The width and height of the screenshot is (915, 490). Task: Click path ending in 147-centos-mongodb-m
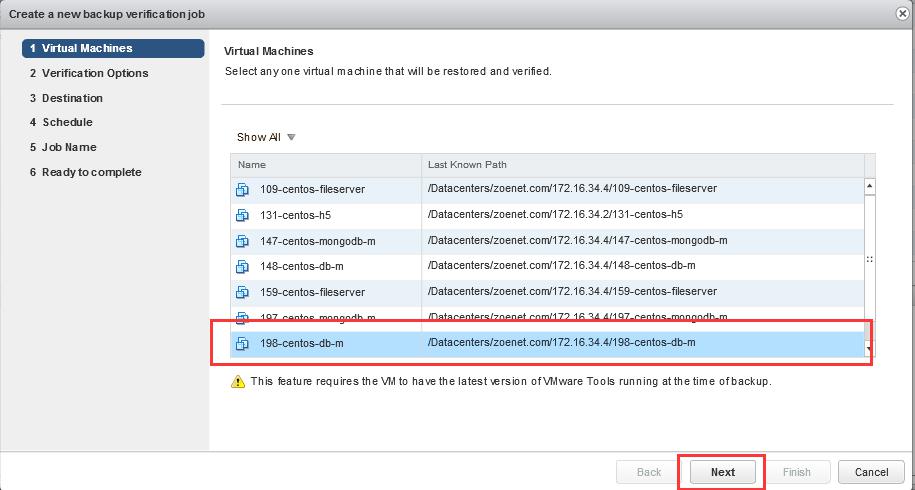(x=577, y=240)
